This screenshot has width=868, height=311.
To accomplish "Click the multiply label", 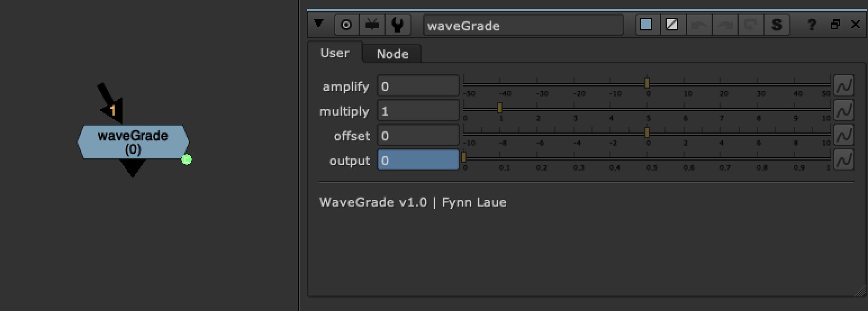I will pyautogui.click(x=344, y=111).
